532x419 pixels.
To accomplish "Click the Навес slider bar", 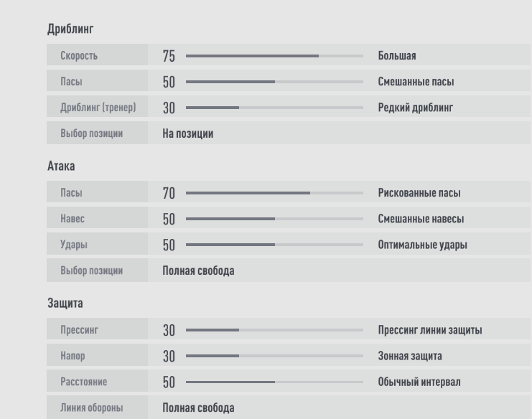I will click(x=274, y=219).
